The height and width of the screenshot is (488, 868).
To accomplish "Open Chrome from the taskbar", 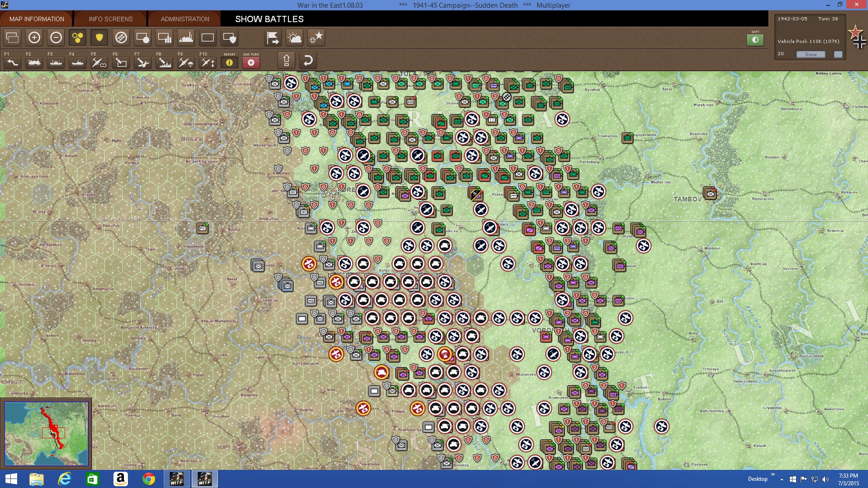I will (149, 479).
